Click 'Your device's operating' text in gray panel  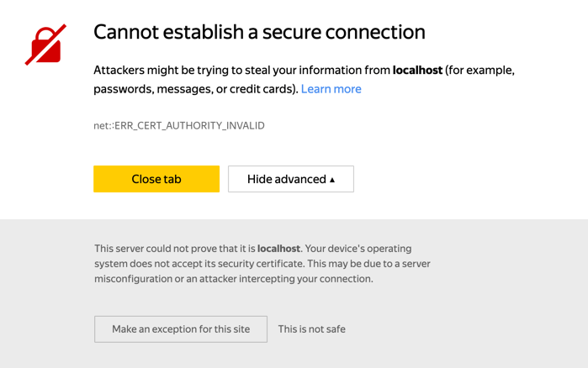pos(358,249)
